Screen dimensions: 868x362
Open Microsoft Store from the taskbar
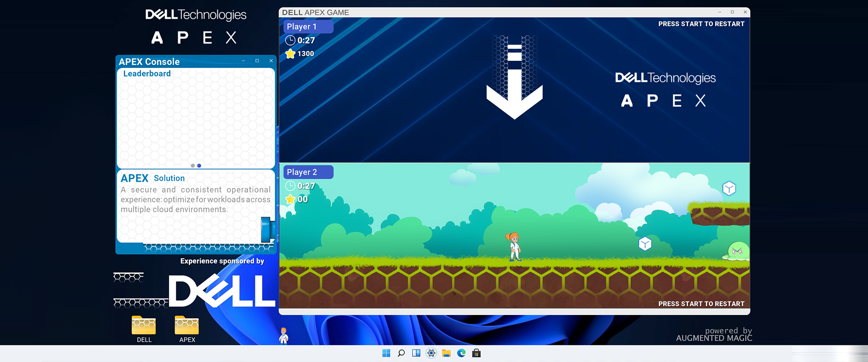click(476, 353)
